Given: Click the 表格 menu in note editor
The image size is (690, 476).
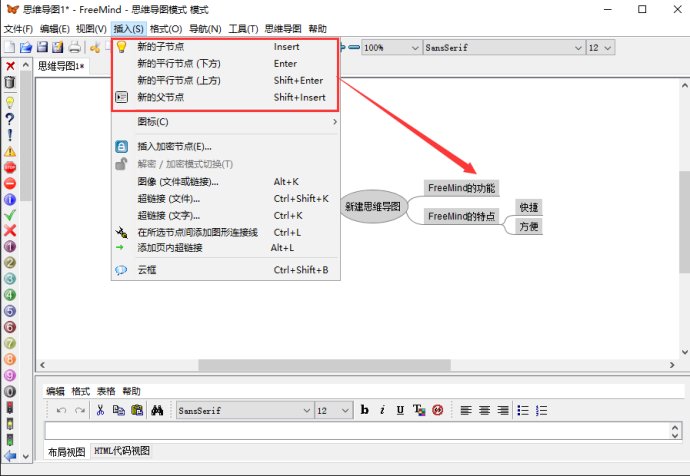Looking at the screenshot, I should point(106,391).
